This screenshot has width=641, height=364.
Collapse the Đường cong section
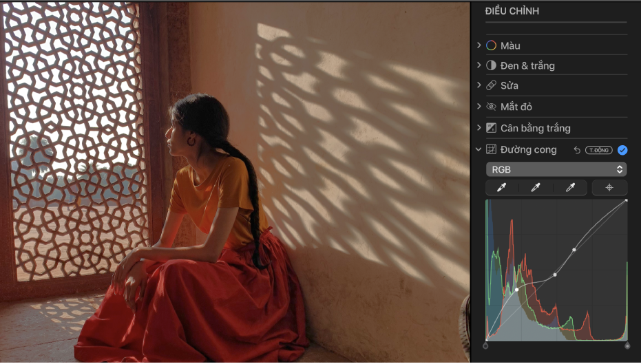coord(479,150)
